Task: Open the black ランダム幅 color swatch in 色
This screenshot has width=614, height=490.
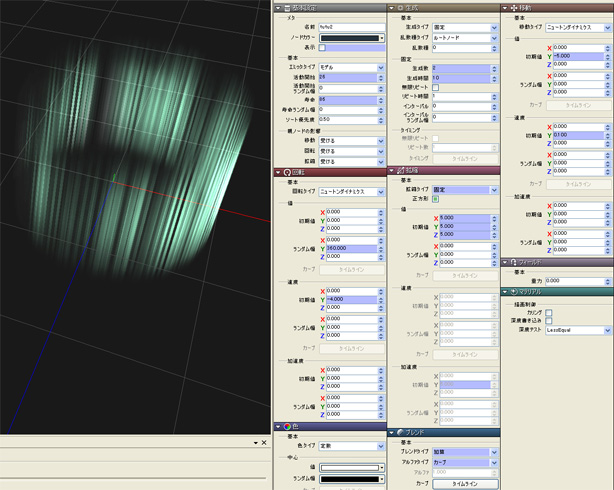Action: pyautogui.click(x=352, y=479)
